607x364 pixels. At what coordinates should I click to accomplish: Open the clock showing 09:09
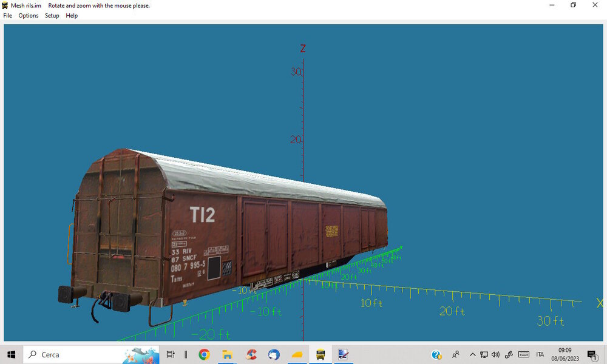[565, 354]
